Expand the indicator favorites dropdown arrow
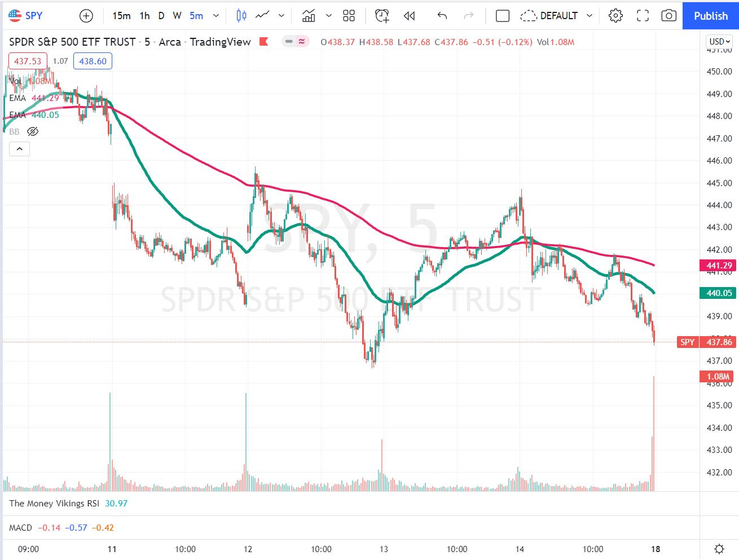 [x=329, y=16]
